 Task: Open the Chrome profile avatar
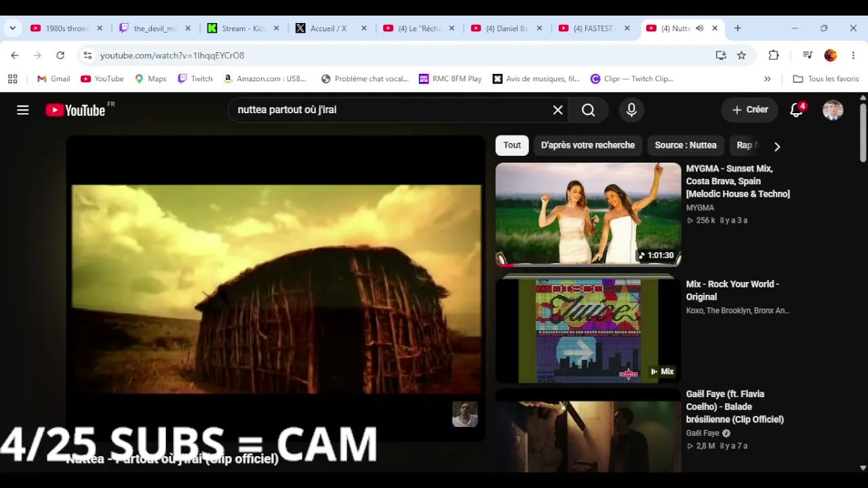(x=831, y=56)
